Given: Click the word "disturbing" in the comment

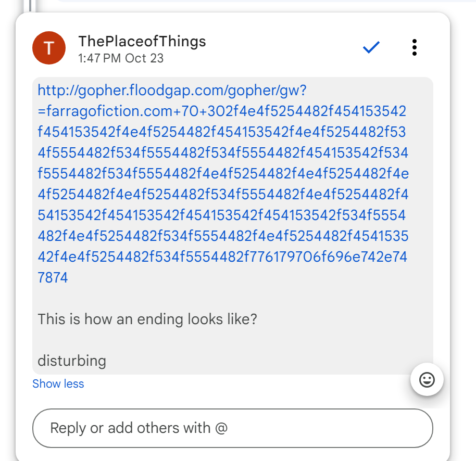Looking at the screenshot, I should pos(72,360).
